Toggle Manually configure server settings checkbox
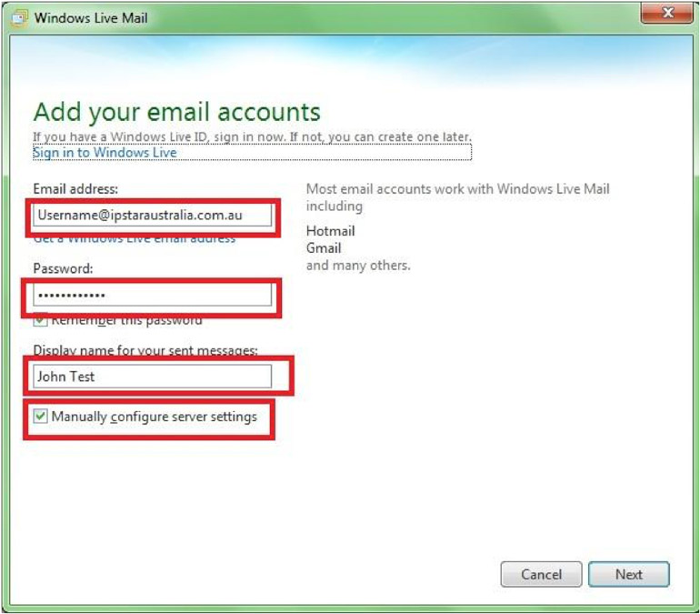This screenshot has width=700, height=614. [40, 417]
